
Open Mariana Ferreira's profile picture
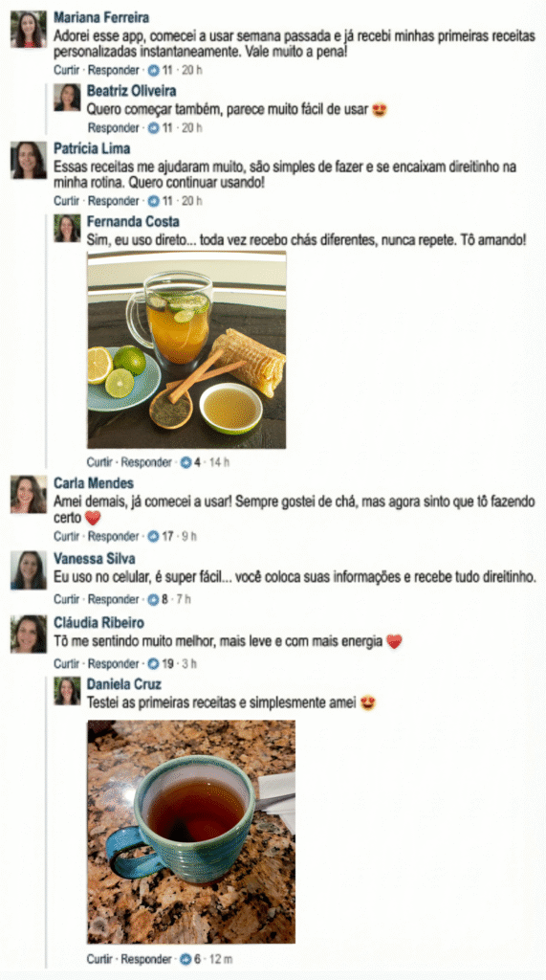tap(28, 30)
